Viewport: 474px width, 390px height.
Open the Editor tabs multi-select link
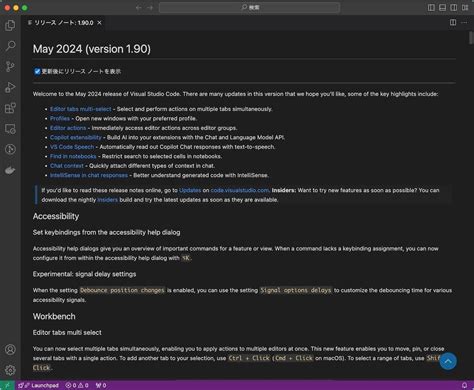[x=81, y=109]
